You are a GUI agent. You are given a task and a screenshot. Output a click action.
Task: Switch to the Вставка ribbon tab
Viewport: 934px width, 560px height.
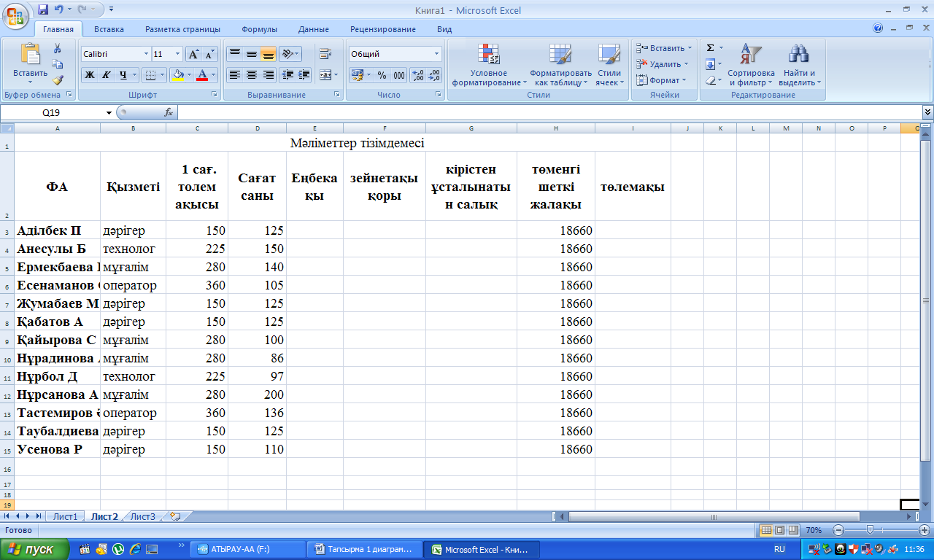click(x=109, y=29)
